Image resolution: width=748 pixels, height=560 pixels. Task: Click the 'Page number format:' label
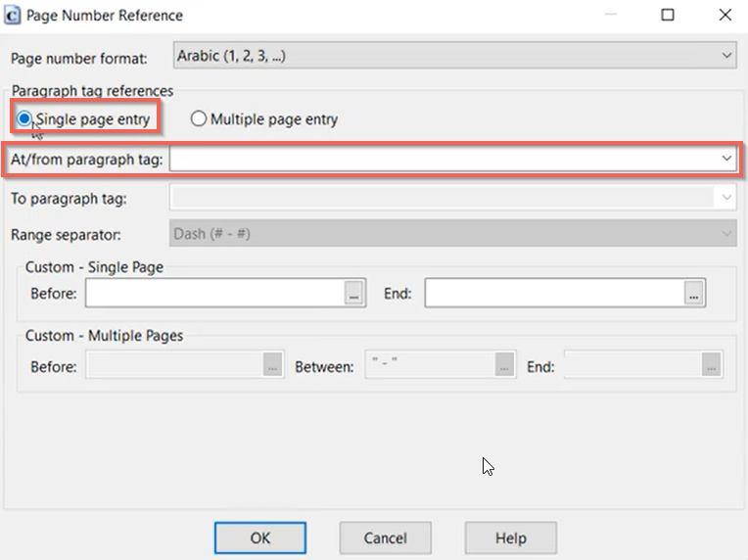point(78,58)
